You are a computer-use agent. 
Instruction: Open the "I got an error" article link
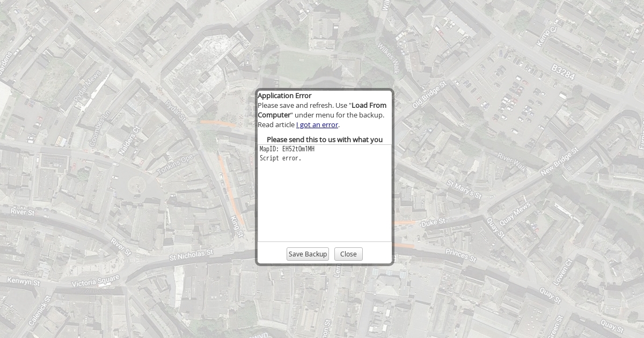click(317, 124)
